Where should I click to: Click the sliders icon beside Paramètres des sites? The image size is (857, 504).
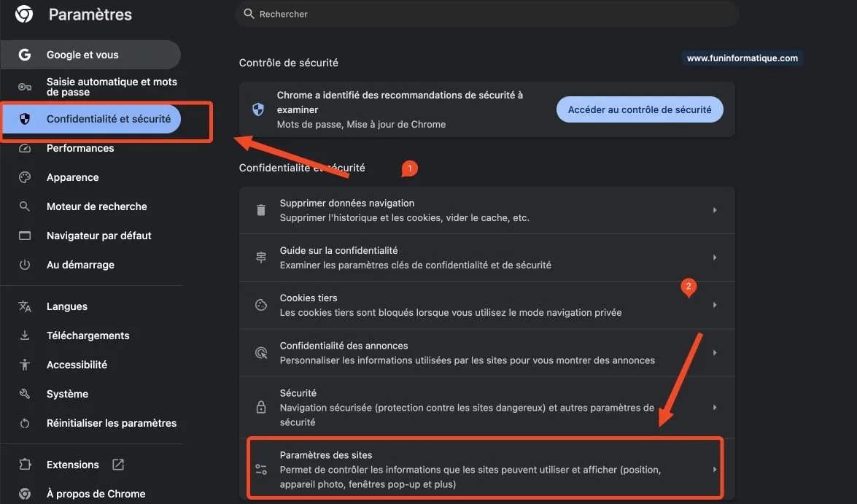[x=260, y=468]
